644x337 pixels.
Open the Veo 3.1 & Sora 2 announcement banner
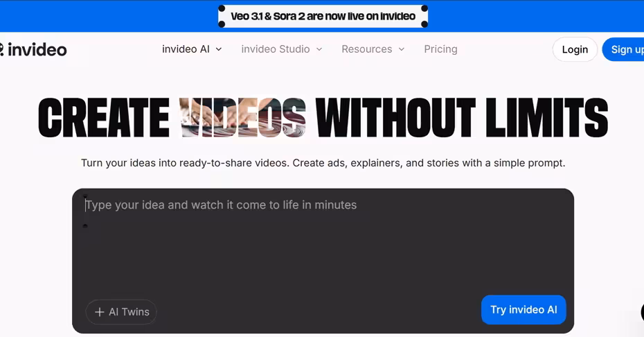323,16
